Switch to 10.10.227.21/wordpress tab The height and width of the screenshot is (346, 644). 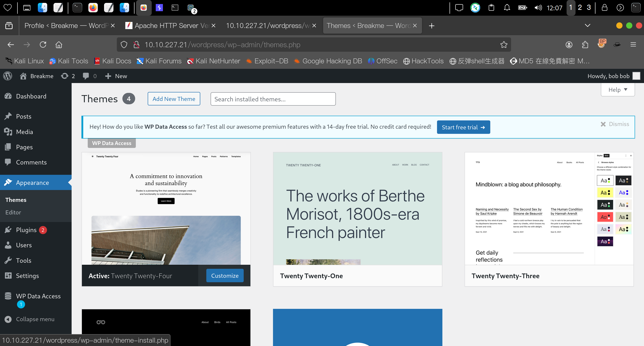click(x=268, y=26)
